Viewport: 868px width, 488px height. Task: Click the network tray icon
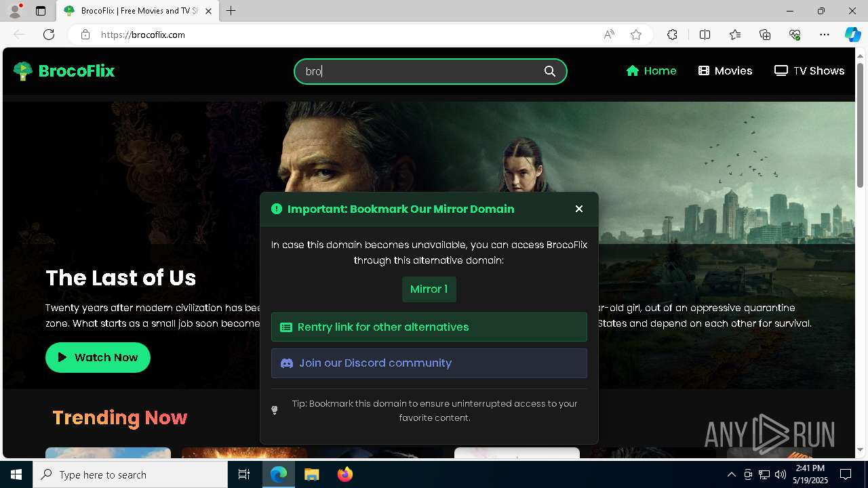[x=764, y=474]
